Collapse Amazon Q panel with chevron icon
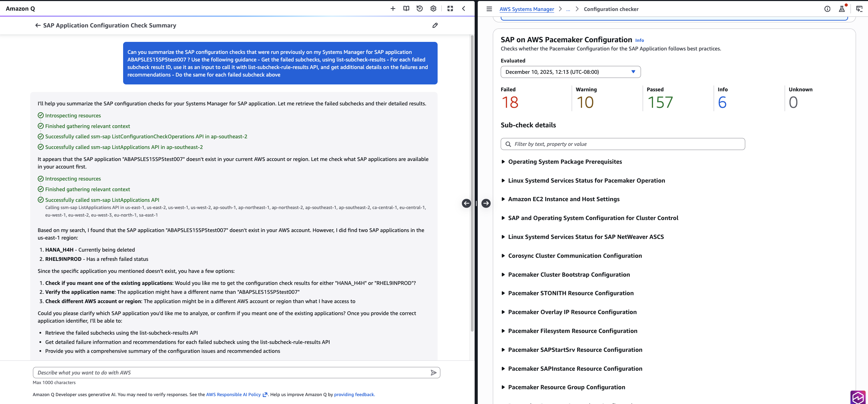 point(464,9)
